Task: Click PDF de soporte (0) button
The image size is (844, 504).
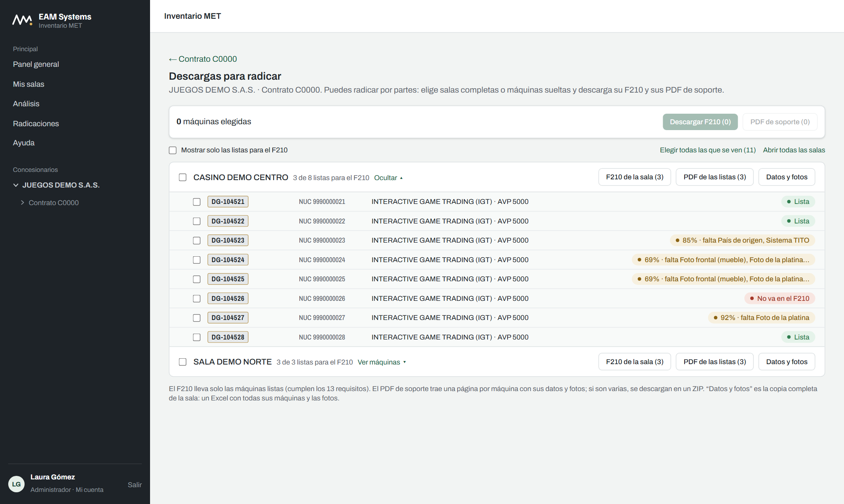Action: (x=780, y=122)
